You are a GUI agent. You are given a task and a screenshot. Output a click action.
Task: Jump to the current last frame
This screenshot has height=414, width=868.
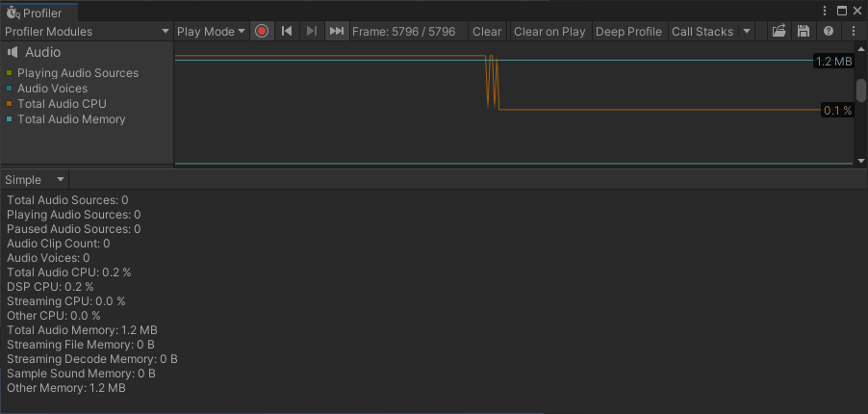(336, 31)
